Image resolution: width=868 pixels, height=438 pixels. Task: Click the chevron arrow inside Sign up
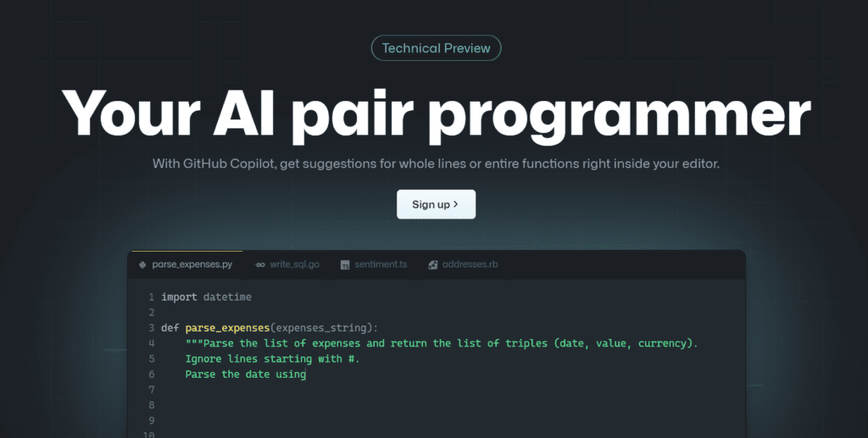pyautogui.click(x=456, y=204)
